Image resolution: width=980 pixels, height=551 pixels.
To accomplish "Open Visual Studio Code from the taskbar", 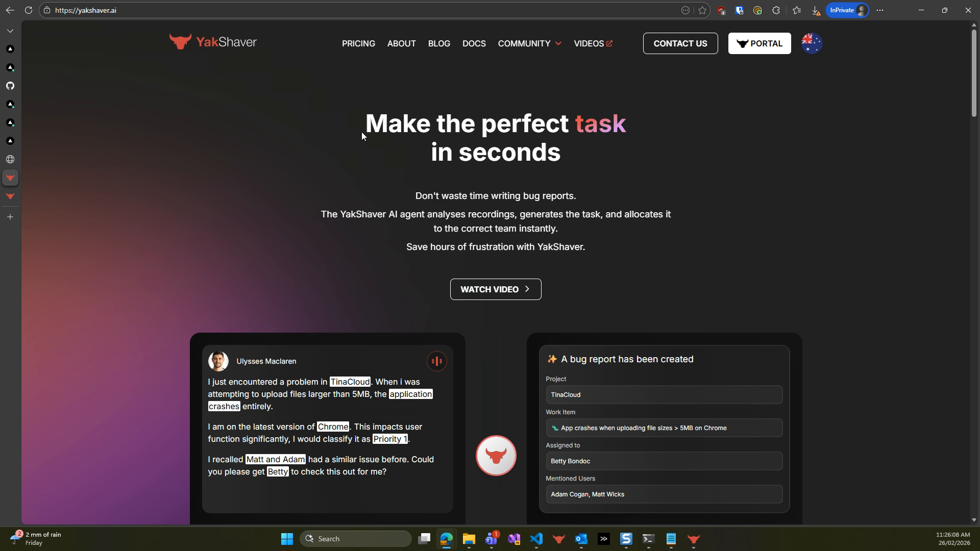I will pyautogui.click(x=536, y=539).
